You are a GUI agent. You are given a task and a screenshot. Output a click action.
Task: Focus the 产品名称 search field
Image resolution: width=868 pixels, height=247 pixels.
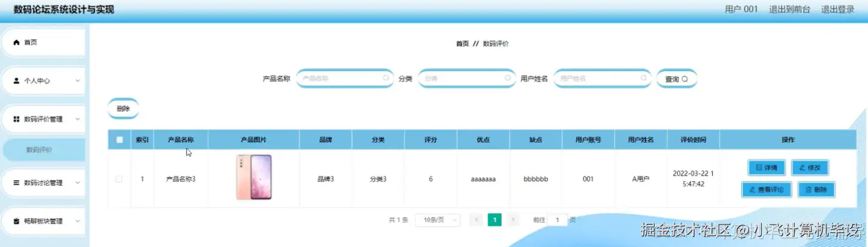pyautogui.click(x=345, y=78)
